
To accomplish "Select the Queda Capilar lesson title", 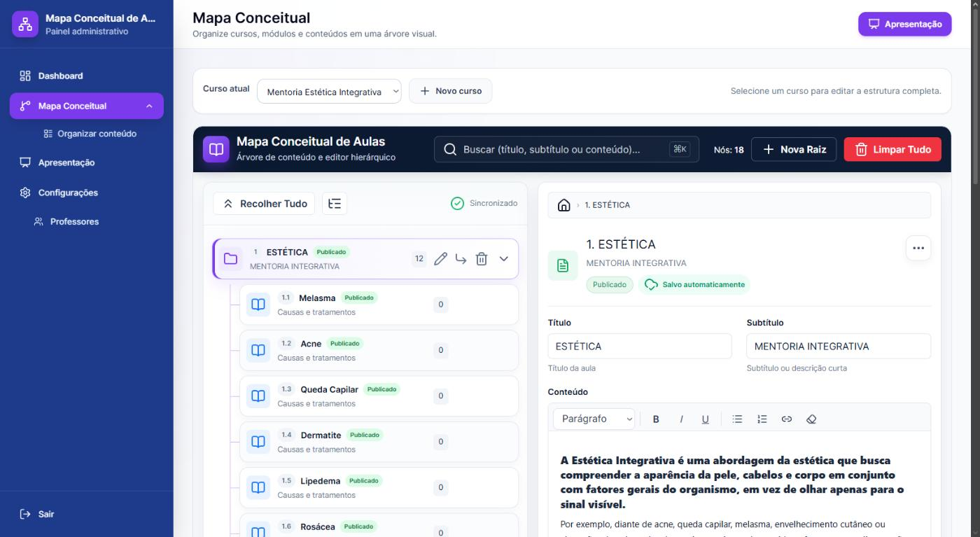I will coord(329,389).
